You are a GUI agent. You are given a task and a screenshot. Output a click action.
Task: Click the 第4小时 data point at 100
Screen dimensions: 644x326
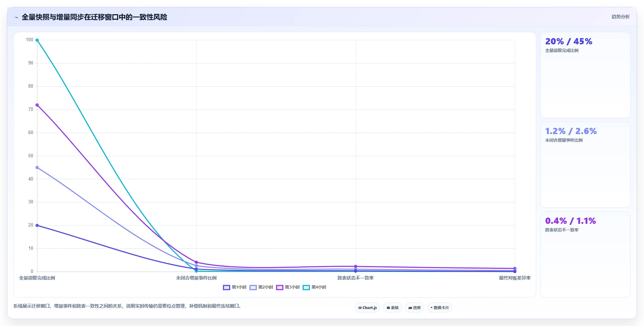tap(37, 40)
